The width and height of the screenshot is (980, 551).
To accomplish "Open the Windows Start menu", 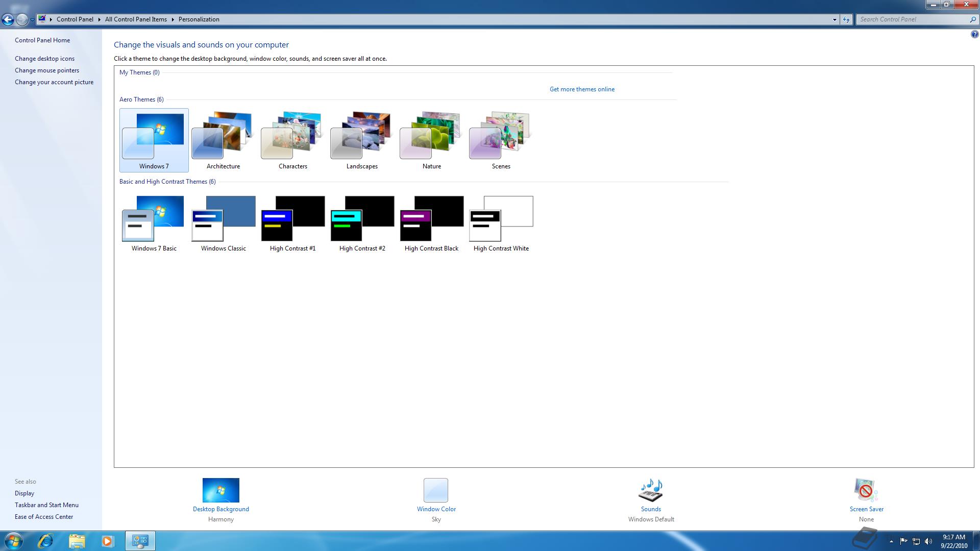I will (13, 541).
